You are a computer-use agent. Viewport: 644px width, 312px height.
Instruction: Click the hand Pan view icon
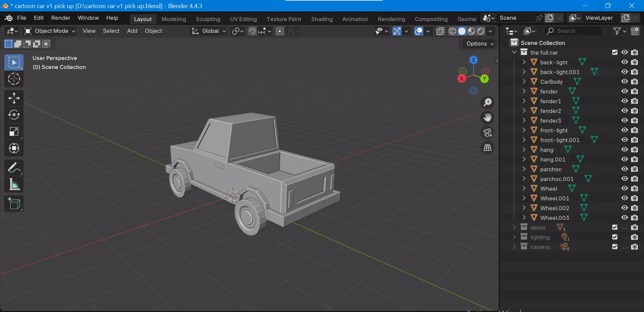[487, 117]
